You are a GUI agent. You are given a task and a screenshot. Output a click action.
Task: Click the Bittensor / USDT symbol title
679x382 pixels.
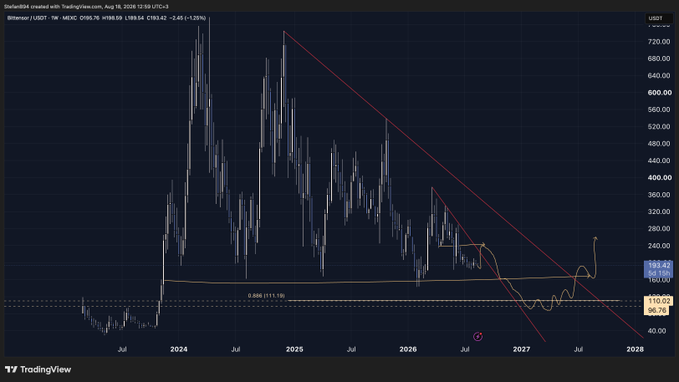click(28, 18)
